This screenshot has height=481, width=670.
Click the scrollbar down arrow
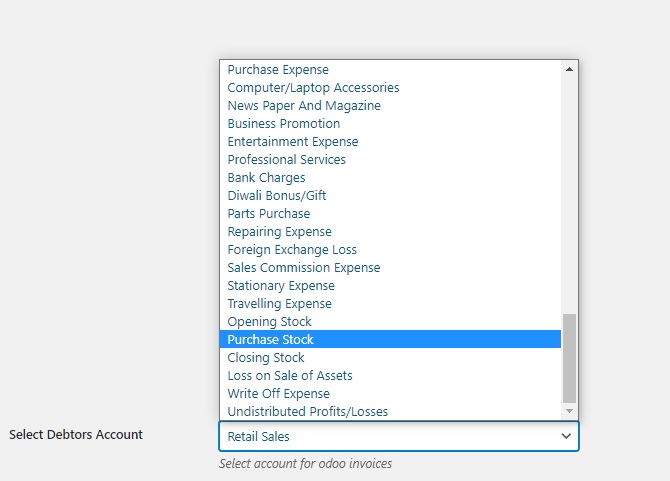[x=569, y=411]
